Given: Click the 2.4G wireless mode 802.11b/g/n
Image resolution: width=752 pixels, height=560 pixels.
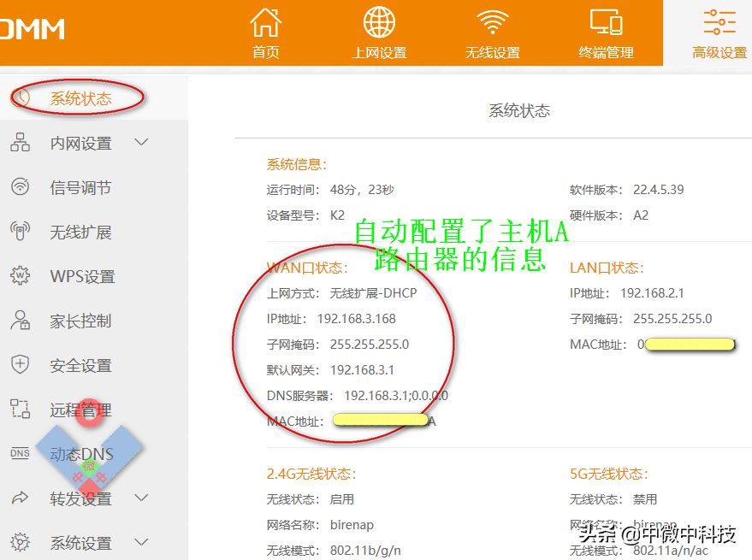Looking at the screenshot, I should click(365, 551).
